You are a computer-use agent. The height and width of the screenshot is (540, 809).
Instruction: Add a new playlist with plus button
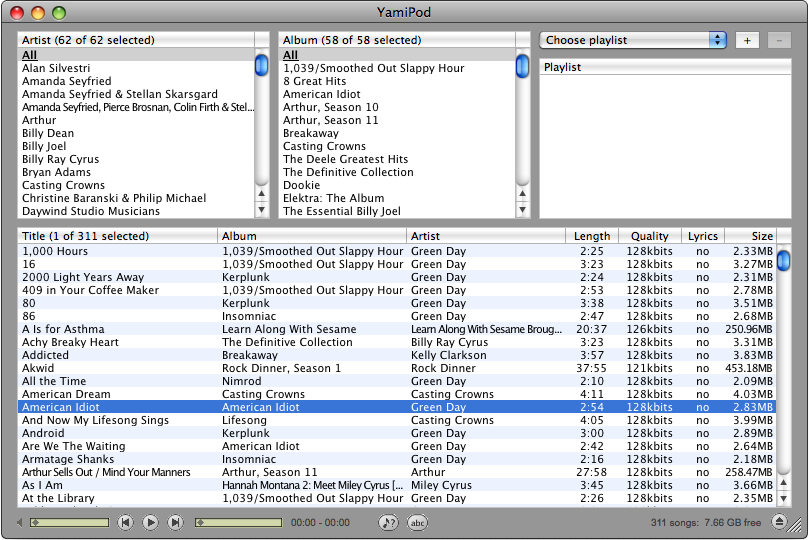pyautogui.click(x=747, y=40)
